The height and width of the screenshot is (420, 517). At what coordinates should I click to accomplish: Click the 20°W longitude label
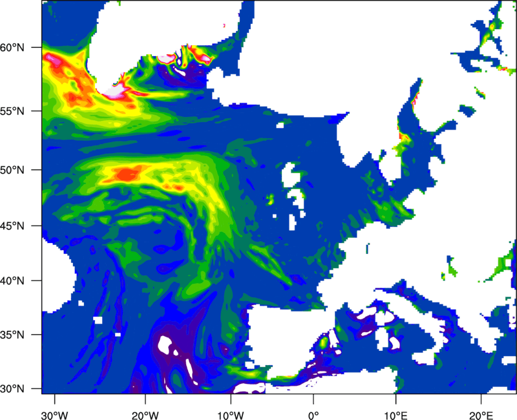[145, 415]
